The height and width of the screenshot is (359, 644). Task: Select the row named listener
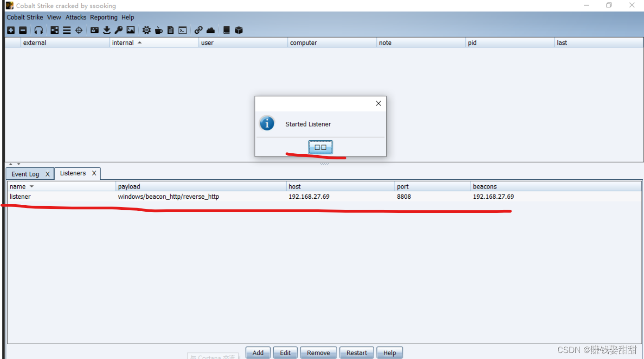325,196
